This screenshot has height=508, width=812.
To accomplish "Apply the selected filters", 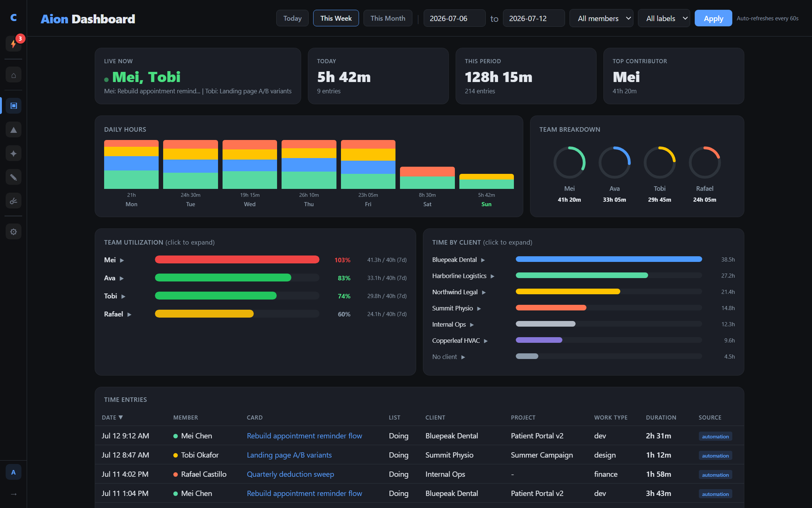I will 713,18.
